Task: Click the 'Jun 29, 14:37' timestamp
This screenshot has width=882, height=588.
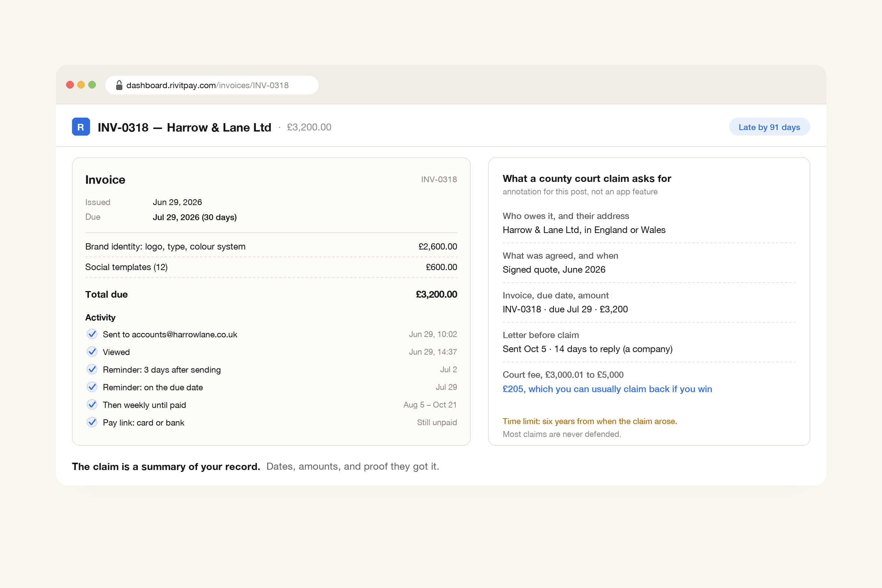Action: coord(433,352)
